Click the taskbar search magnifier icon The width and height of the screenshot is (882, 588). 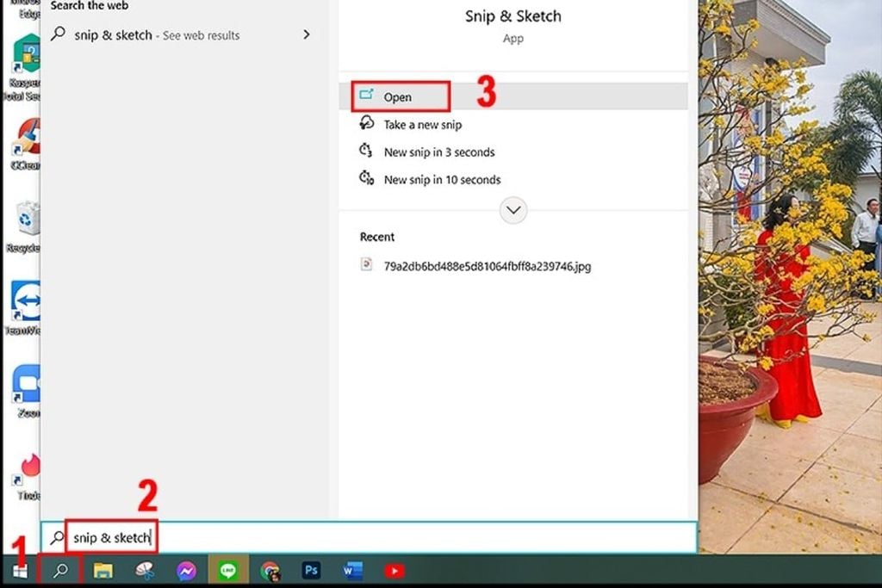61,571
